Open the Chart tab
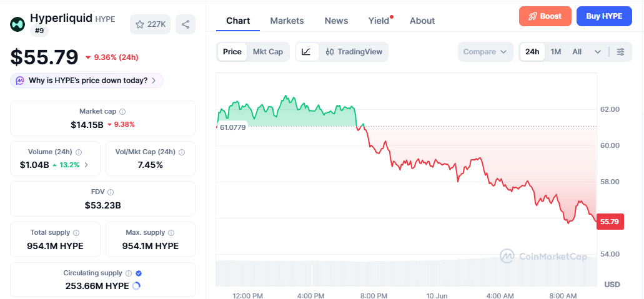Viewport: 644px width, 299px height. (x=238, y=21)
